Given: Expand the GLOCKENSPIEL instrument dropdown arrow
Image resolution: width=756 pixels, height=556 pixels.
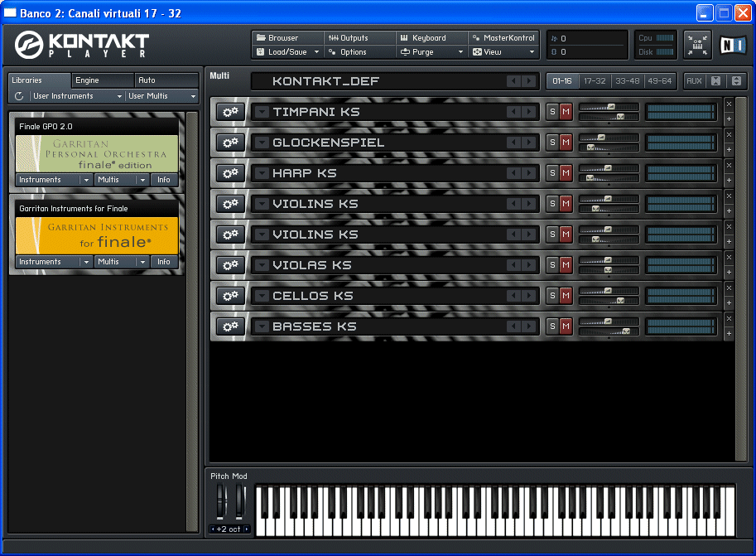Looking at the screenshot, I should [x=262, y=143].
